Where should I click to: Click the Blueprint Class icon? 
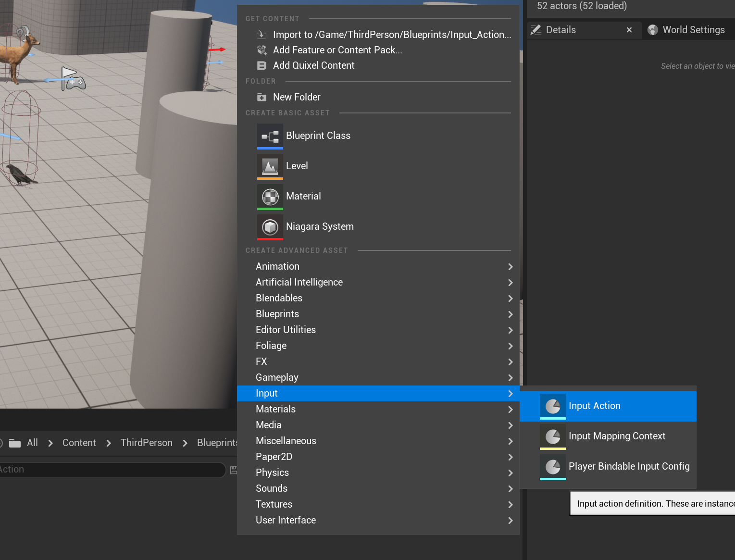pos(270,136)
